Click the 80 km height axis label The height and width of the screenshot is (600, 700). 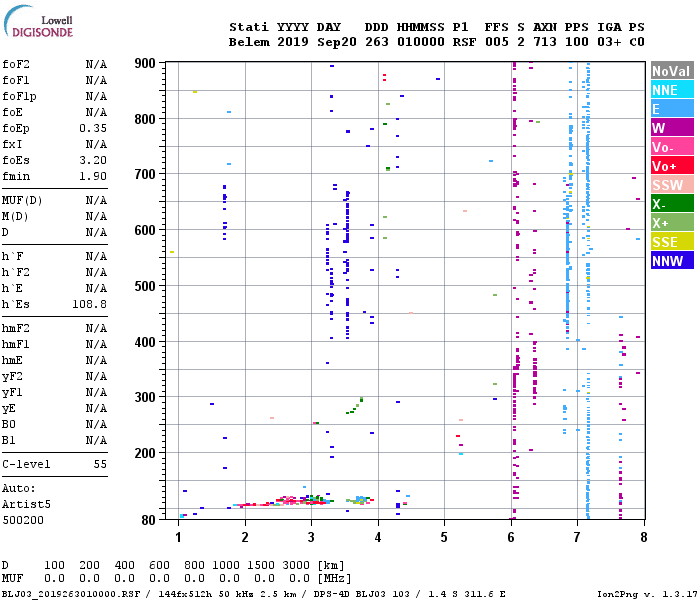(x=149, y=520)
